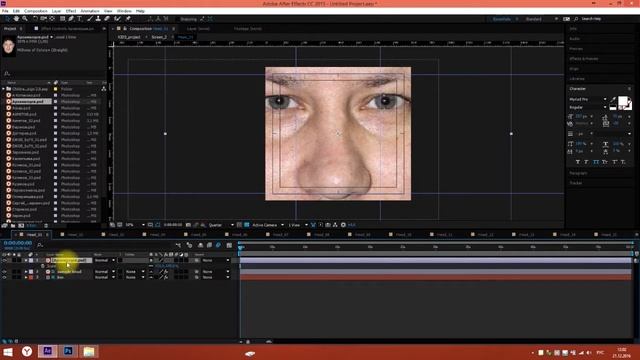Click the hide shy layers icon
This screenshot has height=360, width=640.
coord(200,245)
